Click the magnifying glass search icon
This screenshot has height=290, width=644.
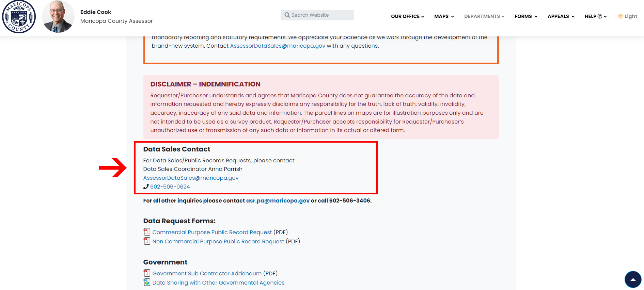point(287,15)
